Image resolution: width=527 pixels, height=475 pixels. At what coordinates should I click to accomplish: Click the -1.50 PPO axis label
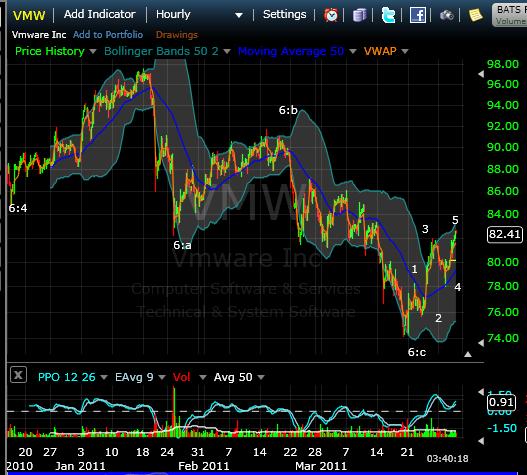(x=502, y=428)
